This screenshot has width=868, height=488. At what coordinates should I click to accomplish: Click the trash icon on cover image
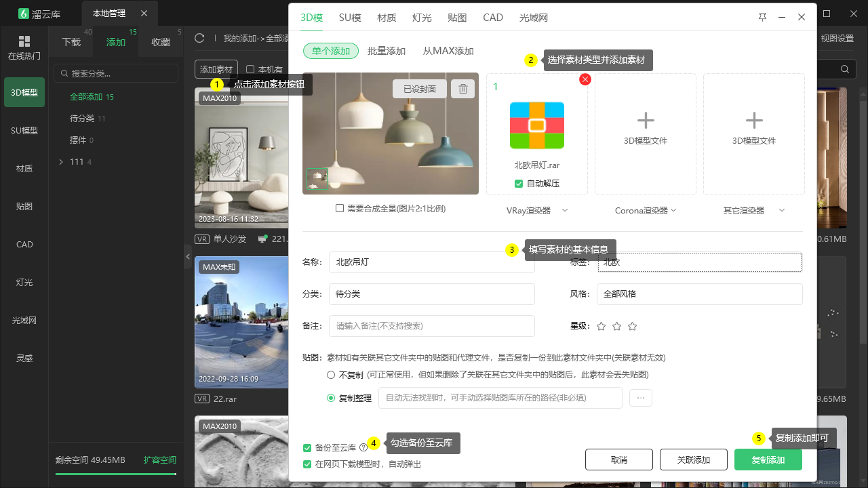point(463,89)
